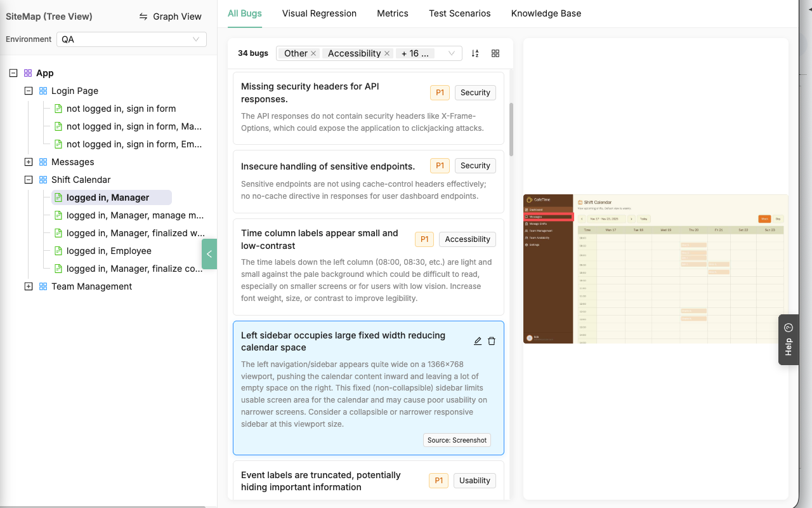812x508 pixels.
Task: Expand the Messages tree node
Action: [29, 162]
